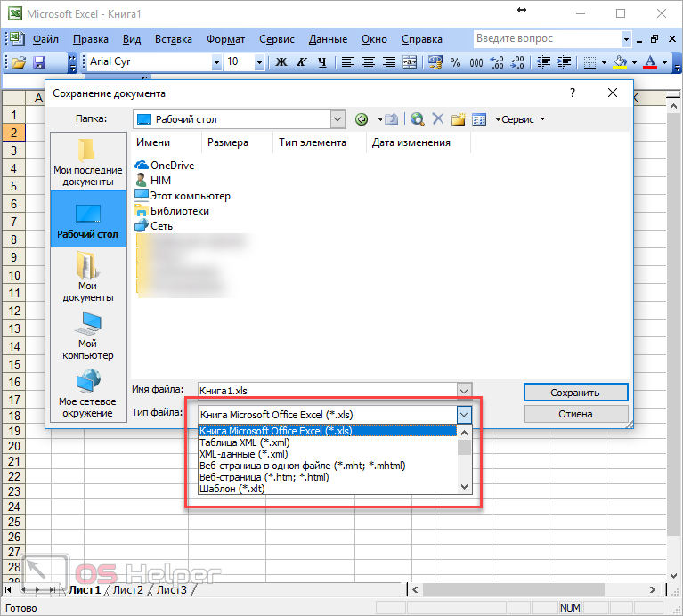The width and height of the screenshot is (683, 616).
Task: Toggle underline formatting (Ч)
Action: (x=321, y=62)
